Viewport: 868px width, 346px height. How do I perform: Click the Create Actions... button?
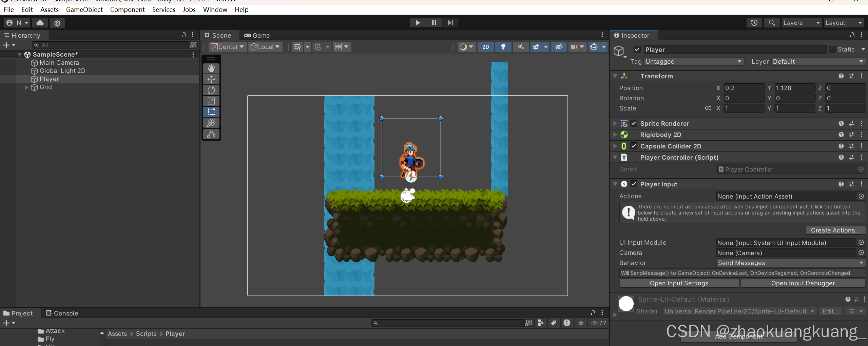point(835,230)
